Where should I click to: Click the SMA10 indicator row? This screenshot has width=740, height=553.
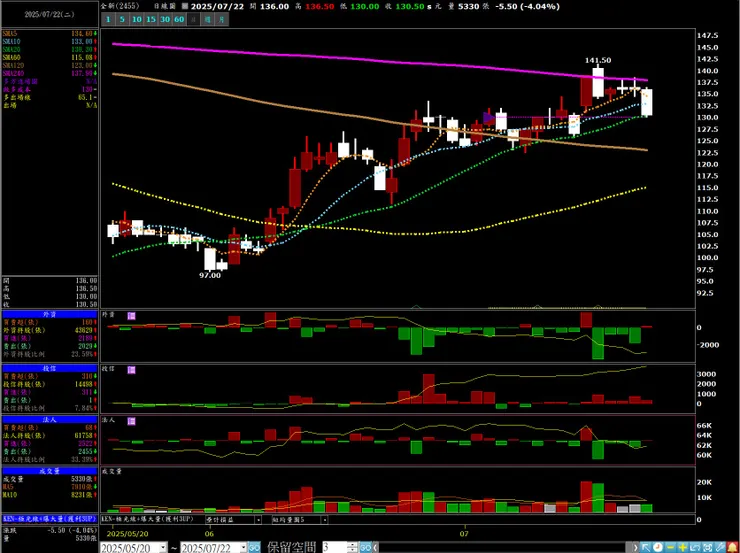pos(50,42)
